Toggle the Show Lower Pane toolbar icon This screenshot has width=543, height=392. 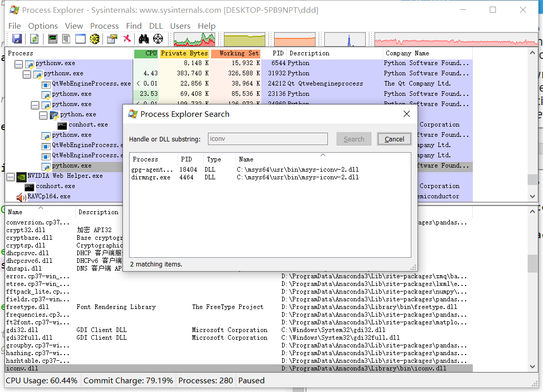[x=80, y=38]
